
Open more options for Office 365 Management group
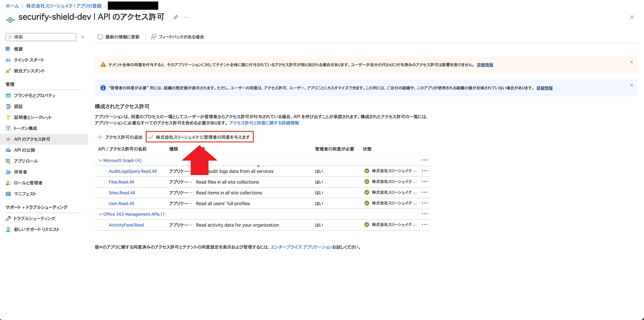(x=424, y=214)
